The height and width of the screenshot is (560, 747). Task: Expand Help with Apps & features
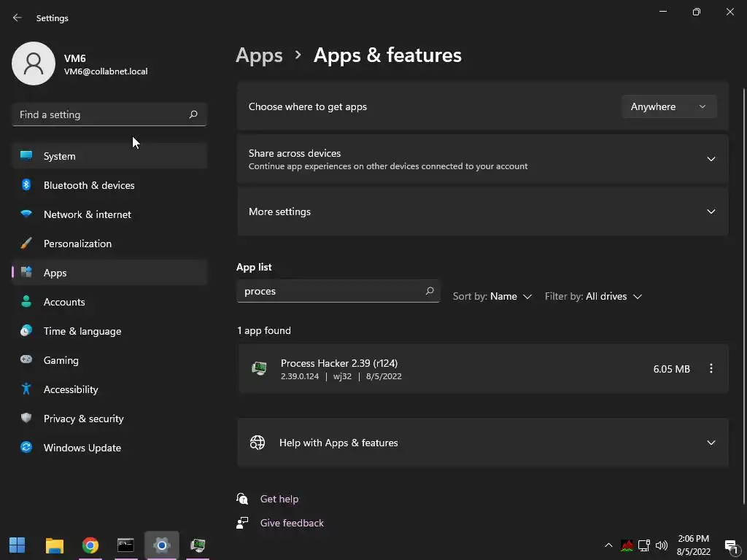711,443
